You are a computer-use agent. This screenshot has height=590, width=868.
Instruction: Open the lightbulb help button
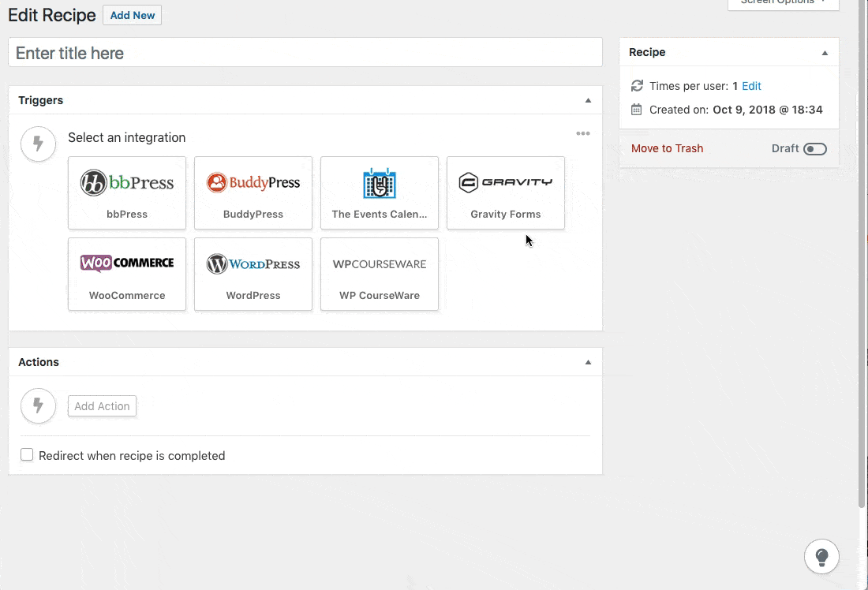[821, 556]
